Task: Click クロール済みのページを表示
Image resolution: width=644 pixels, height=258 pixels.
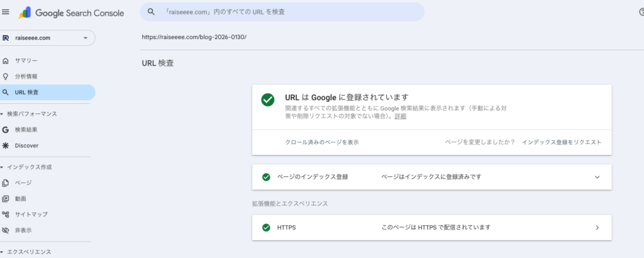Action: [x=321, y=142]
